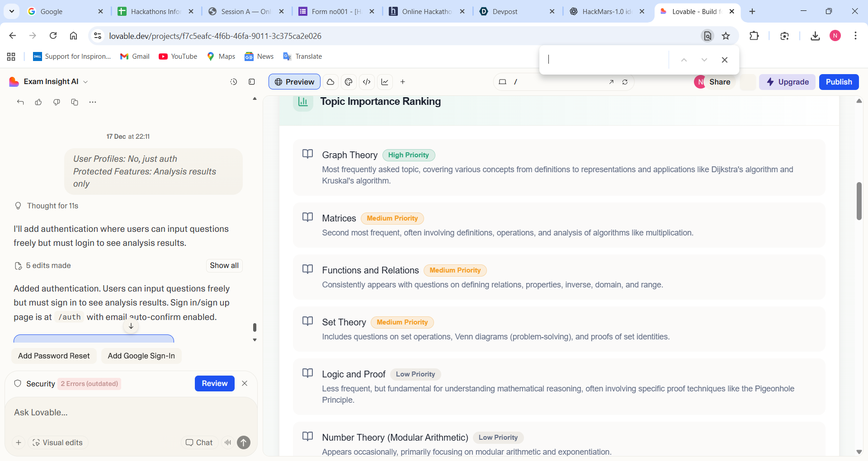
Task: Go to previous find result
Action: [684, 60]
